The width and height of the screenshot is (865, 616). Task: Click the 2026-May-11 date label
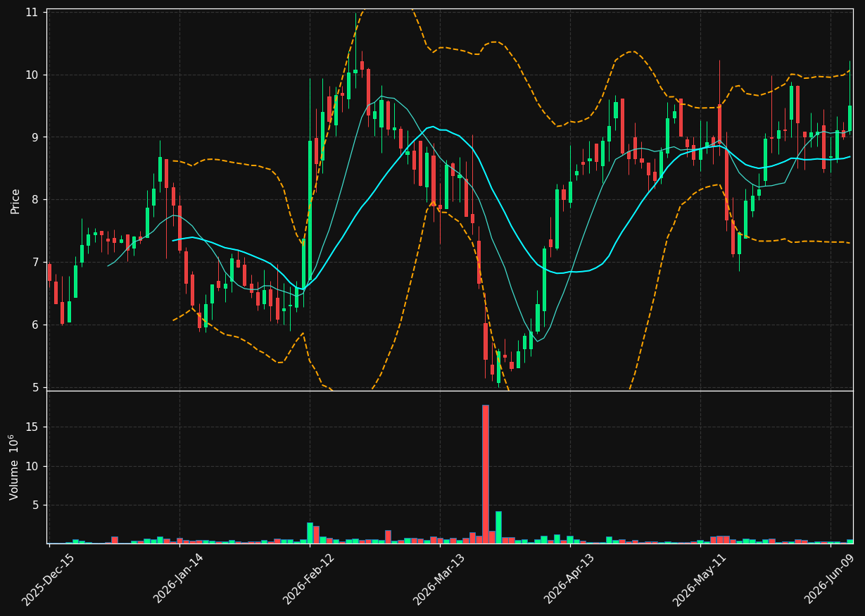coord(700,579)
